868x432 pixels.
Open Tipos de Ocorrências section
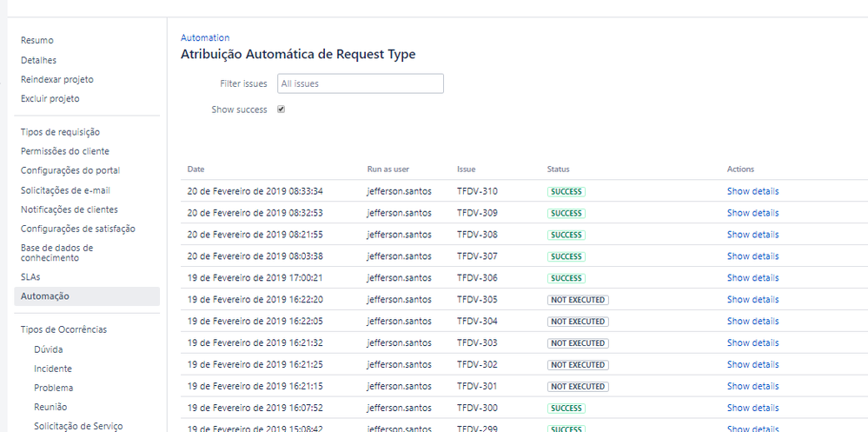tap(63, 329)
